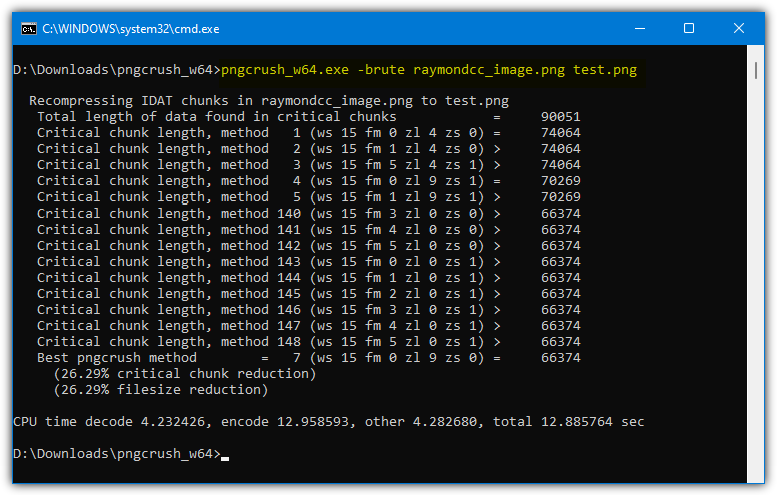Viewport: 777px width, 495px height.
Task: Maximize the cmd.exe window
Action: coord(689,29)
